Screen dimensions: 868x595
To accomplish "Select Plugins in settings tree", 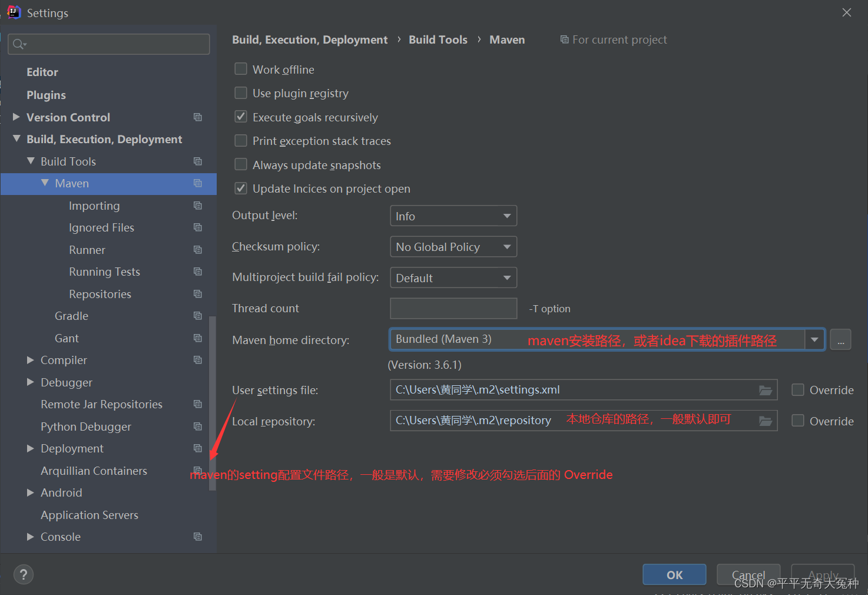I will 46,95.
